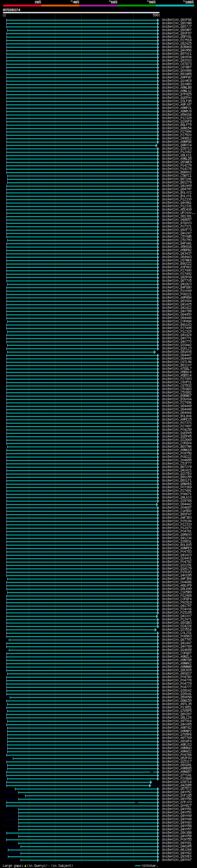Select hit label UniRef100_P13851

click(x=176, y=708)
